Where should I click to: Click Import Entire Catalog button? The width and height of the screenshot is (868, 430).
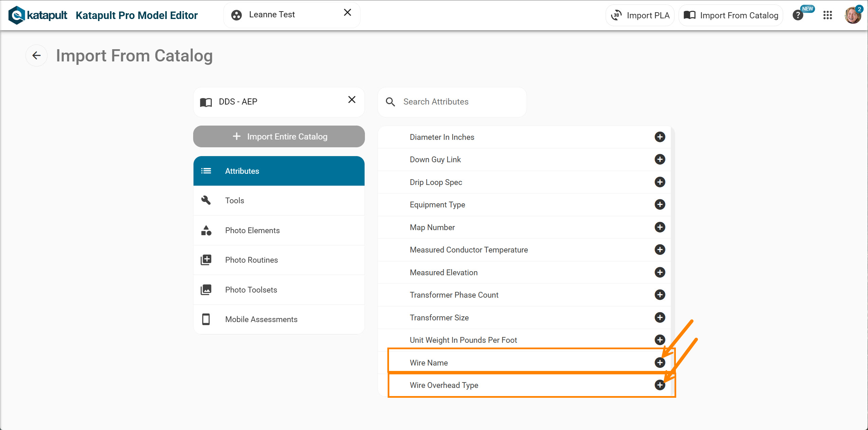click(x=279, y=136)
